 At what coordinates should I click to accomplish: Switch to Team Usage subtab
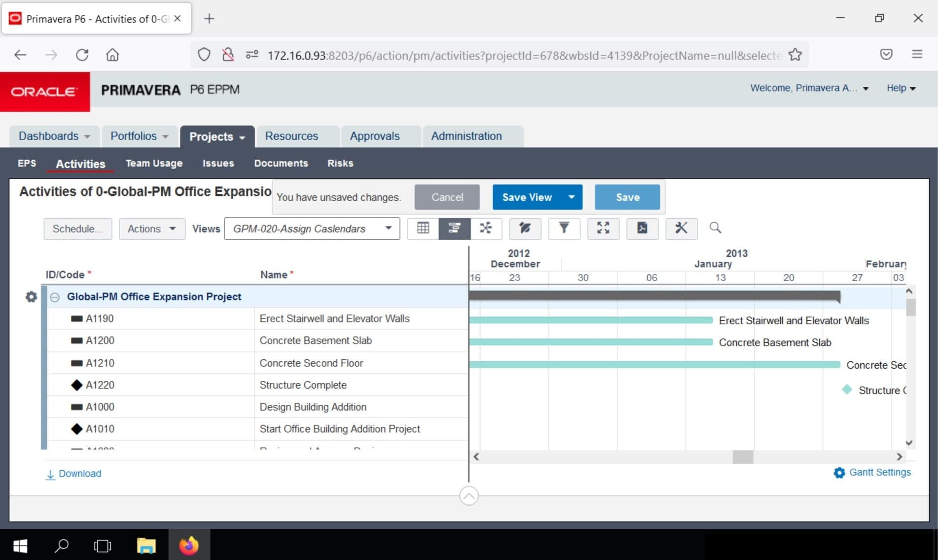(x=154, y=164)
